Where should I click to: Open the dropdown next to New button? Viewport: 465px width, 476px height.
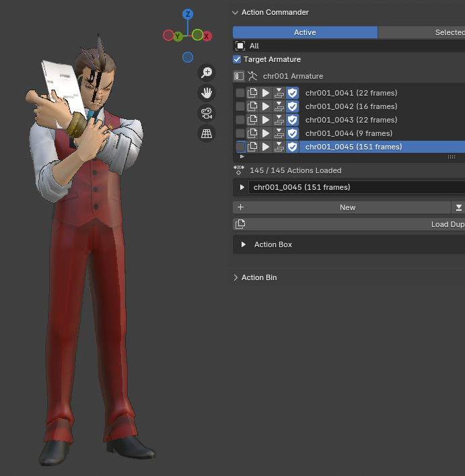458,207
